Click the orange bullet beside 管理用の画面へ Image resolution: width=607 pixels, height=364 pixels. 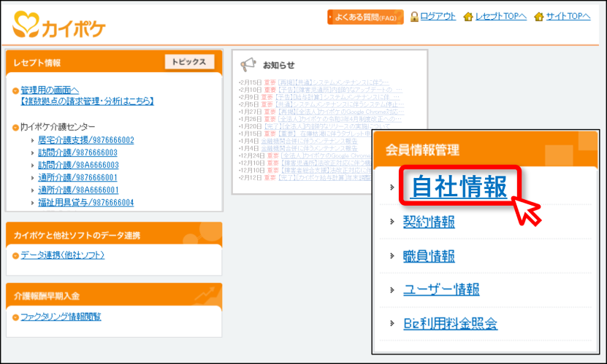pyautogui.click(x=15, y=90)
